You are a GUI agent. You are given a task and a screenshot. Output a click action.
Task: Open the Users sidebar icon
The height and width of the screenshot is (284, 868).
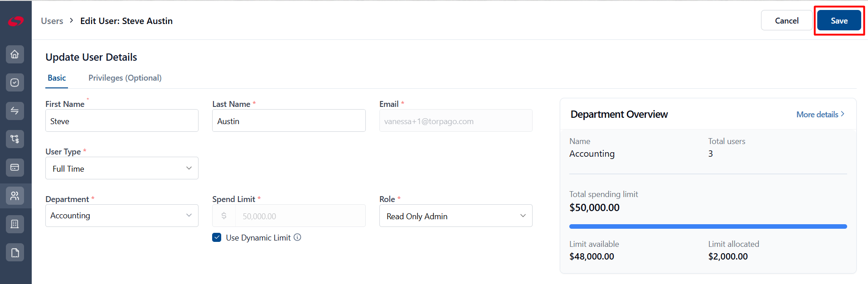15,196
